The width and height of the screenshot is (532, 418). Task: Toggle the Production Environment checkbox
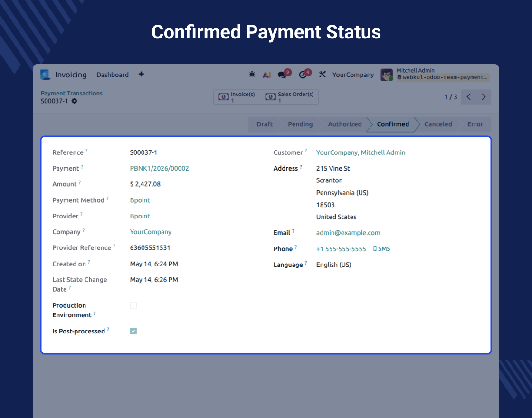click(x=133, y=305)
